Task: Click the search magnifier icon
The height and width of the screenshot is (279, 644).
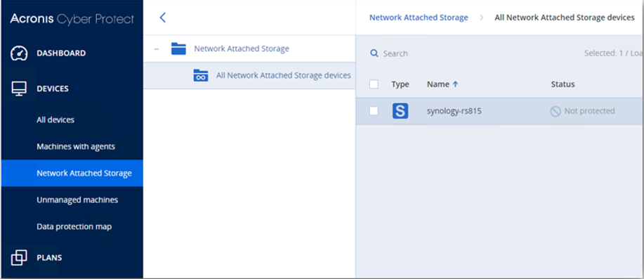Action: point(374,53)
